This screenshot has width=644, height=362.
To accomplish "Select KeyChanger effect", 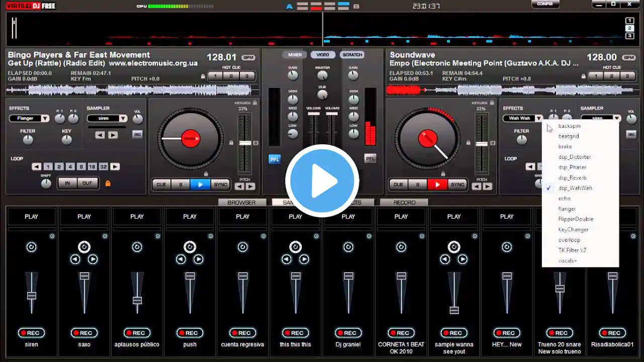I will point(573,229).
